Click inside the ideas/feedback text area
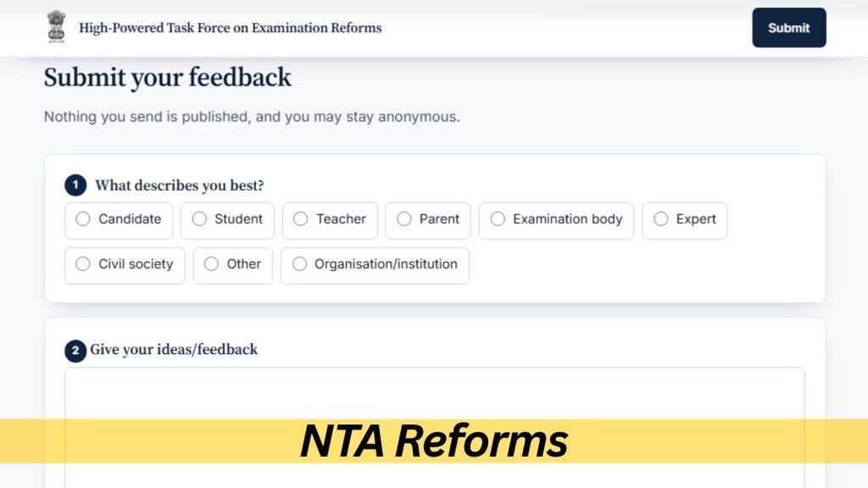 coord(435,393)
